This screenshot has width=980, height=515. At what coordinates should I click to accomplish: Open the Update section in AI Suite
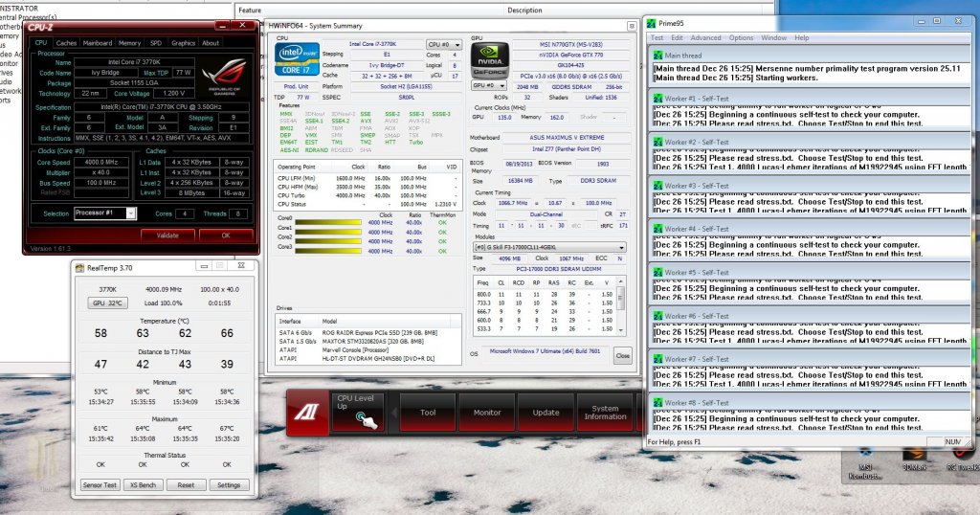(x=546, y=413)
